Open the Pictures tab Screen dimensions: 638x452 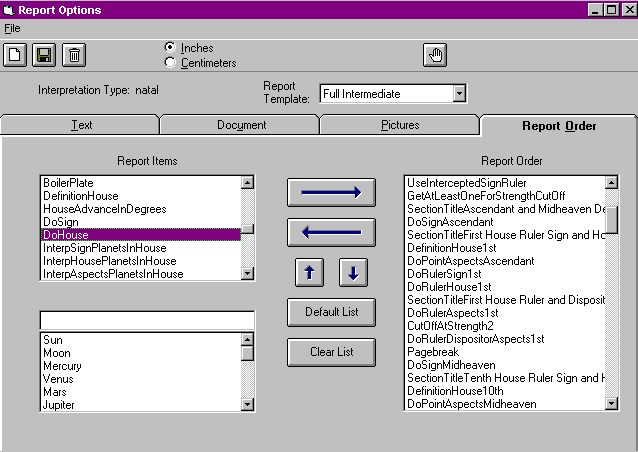pos(400,125)
